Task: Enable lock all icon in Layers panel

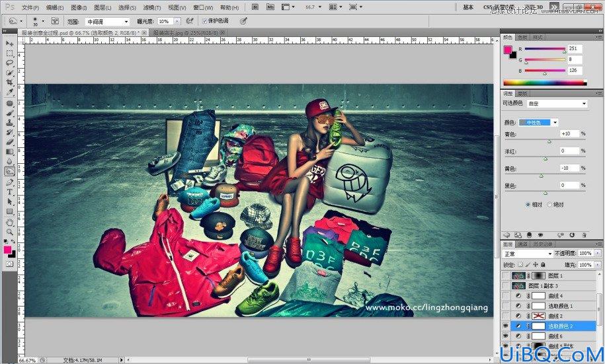Action: click(x=544, y=265)
